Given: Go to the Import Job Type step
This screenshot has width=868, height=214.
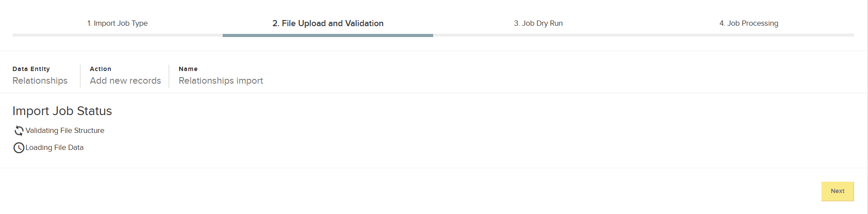Looking at the screenshot, I should click(117, 23).
